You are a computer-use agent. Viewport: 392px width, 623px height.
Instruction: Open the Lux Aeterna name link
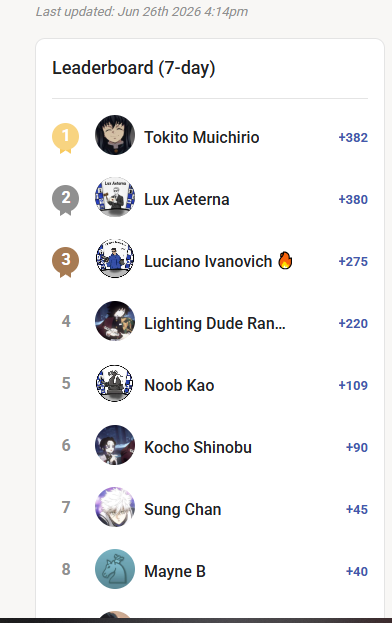tap(187, 199)
